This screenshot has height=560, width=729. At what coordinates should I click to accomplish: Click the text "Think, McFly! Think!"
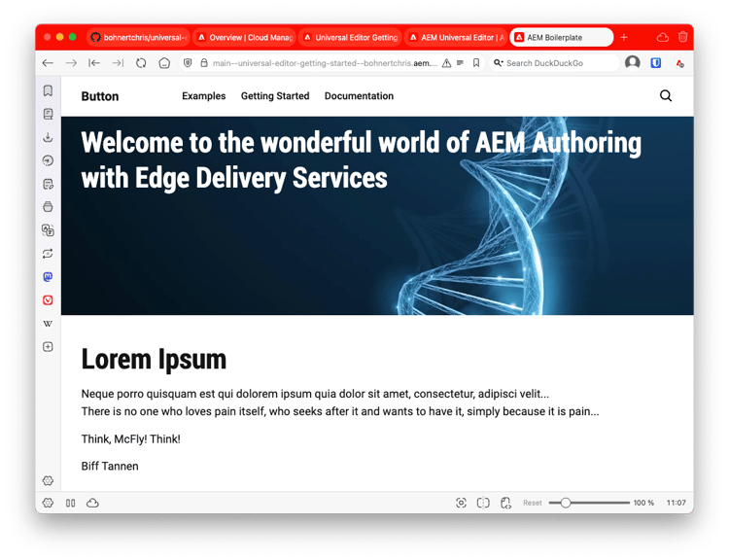tap(130, 439)
